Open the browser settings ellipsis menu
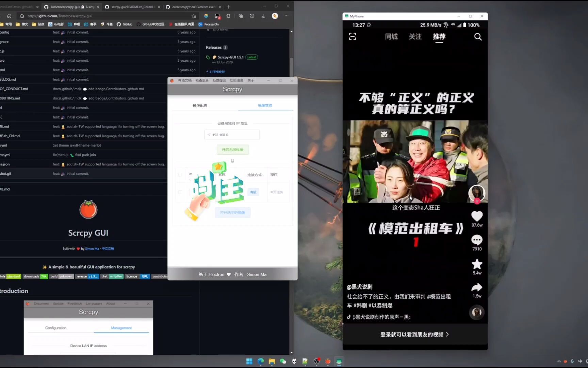This screenshot has height=368, width=588. [x=287, y=16]
